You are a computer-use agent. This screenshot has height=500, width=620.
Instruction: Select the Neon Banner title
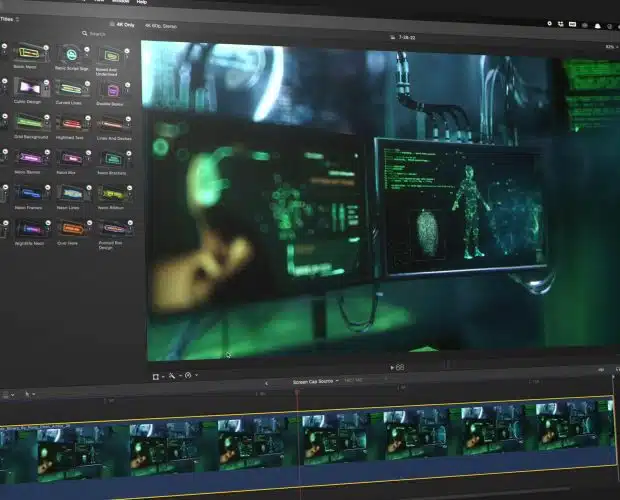pos(32,158)
